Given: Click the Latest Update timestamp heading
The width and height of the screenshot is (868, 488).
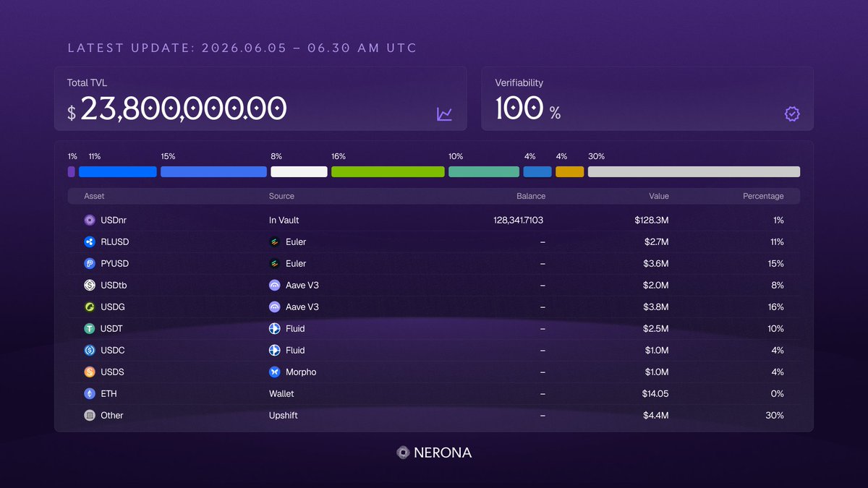Looking at the screenshot, I should coord(242,48).
